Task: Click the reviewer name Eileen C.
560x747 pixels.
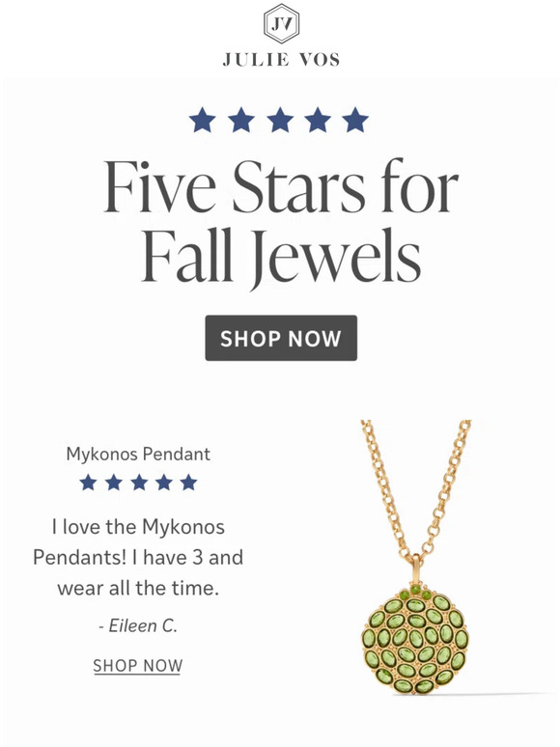Action: [138, 625]
